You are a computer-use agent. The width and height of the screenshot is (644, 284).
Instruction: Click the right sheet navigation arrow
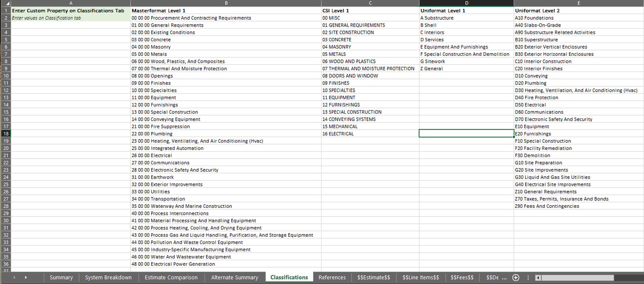[x=25, y=277]
